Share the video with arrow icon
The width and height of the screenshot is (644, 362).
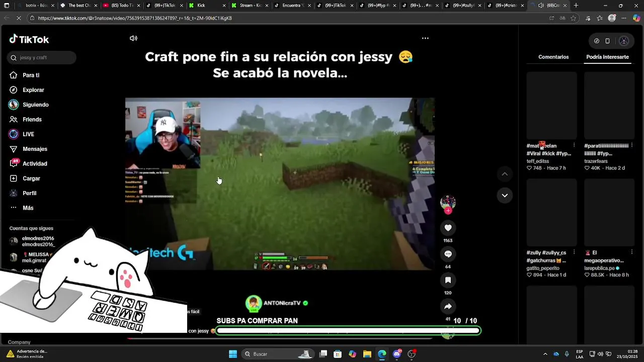point(448,306)
